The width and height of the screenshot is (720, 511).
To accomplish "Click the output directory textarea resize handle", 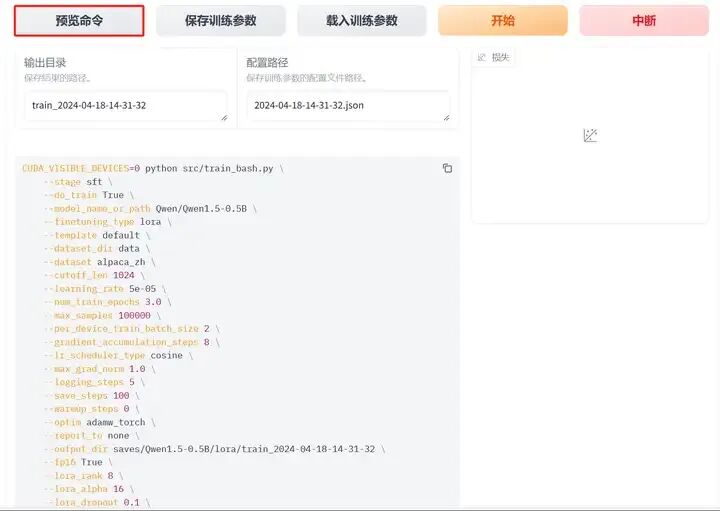I will pos(224,118).
